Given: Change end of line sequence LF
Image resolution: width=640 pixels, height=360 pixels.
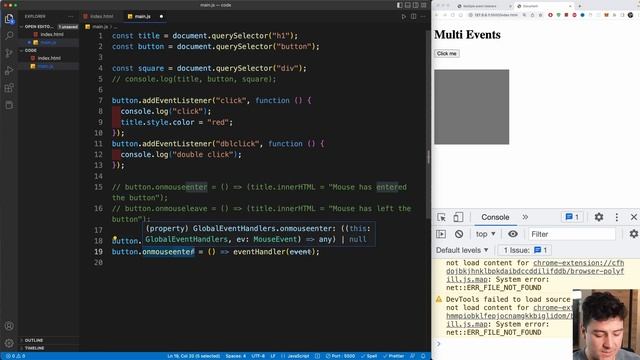Looking at the screenshot, I should [273, 356].
